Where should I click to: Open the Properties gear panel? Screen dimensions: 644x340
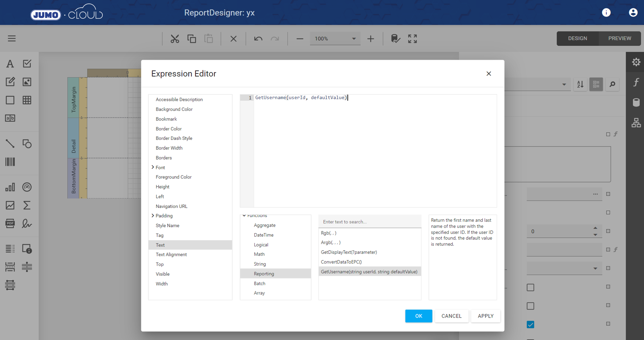[636, 62]
